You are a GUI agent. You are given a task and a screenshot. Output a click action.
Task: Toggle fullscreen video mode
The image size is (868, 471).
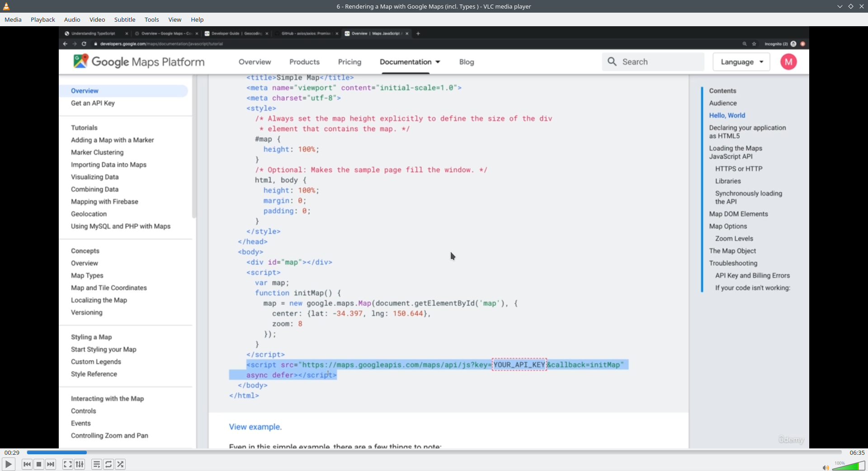67,464
